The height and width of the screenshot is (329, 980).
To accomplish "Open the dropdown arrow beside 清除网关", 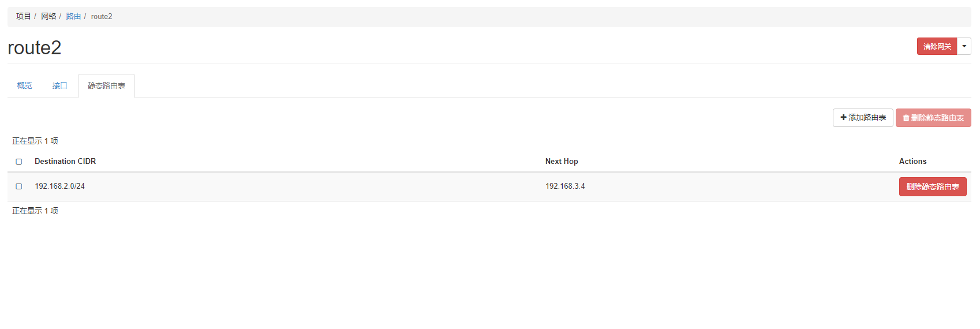I will (x=964, y=46).
